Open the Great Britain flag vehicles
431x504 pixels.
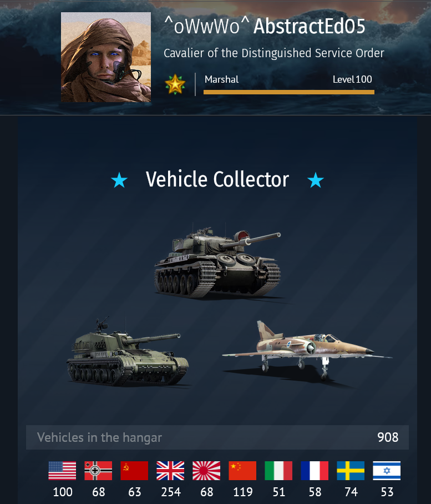click(x=170, y=471)
